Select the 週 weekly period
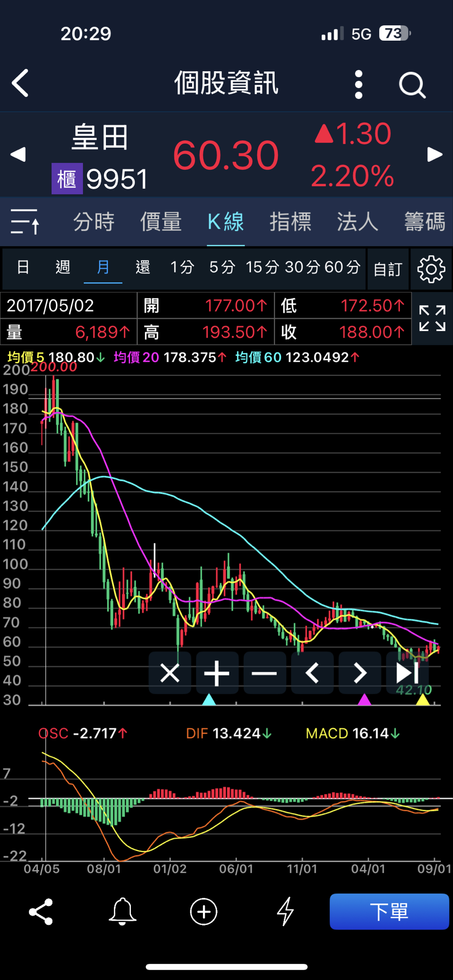The image size is (453, 980). point(63,268)
